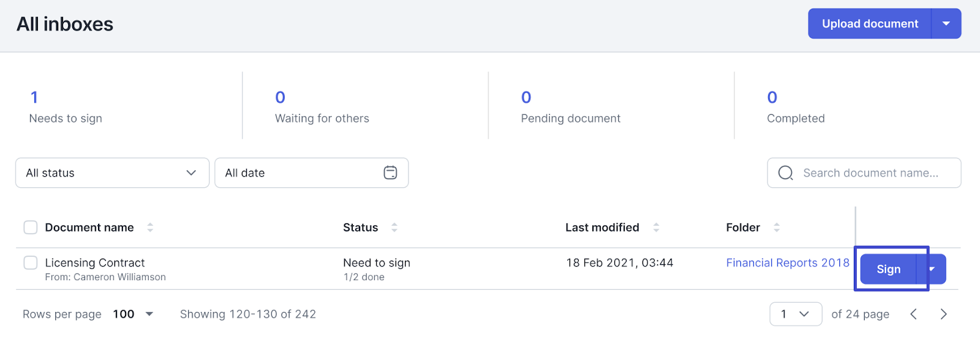Go to previous page arrow
Screen dimensions: 980x337
coord(913,314)
